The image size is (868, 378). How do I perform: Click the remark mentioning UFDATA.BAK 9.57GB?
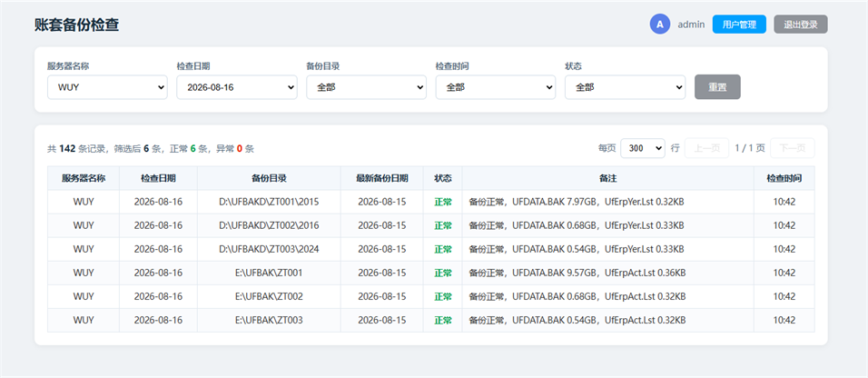point(577,273)
